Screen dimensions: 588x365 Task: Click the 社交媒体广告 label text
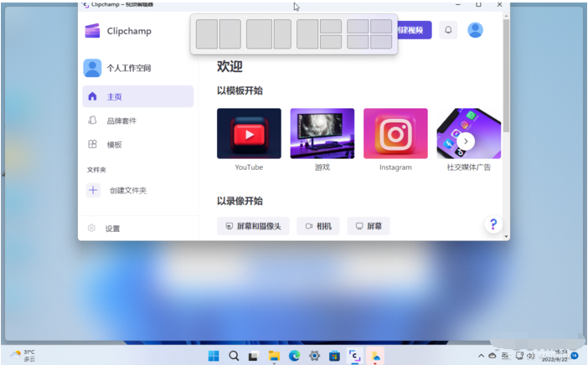point(468,167)
